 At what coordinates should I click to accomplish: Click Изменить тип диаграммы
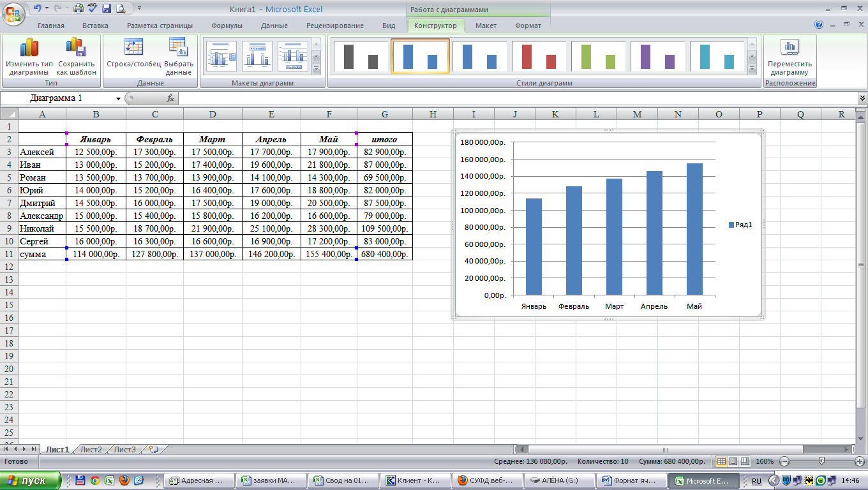click(29, 57)
